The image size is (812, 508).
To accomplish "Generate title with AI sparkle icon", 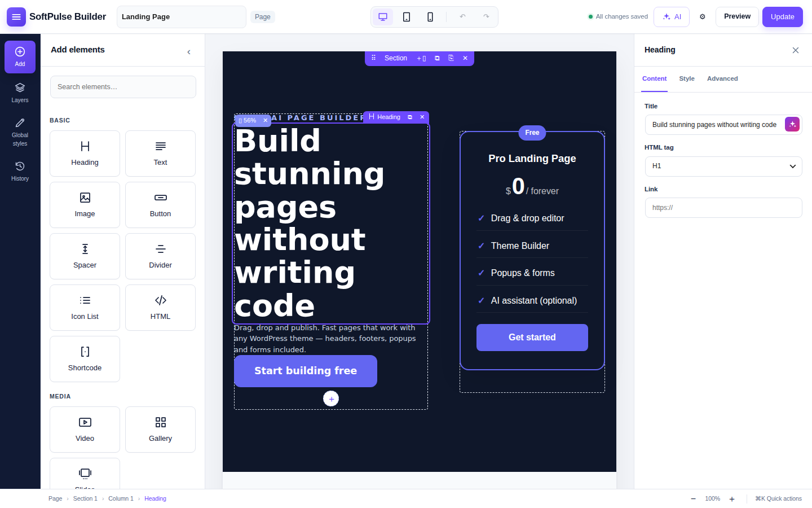I will 792,124.
